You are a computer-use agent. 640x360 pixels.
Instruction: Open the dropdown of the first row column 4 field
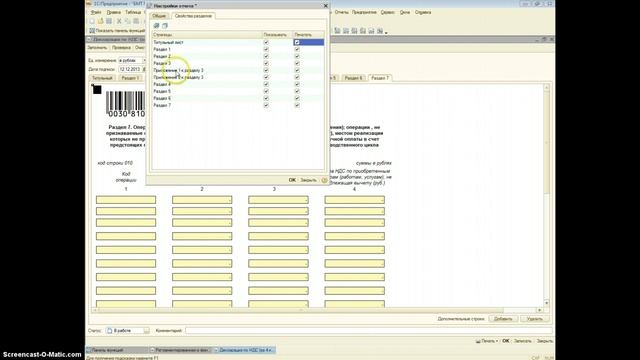pos(382,200)
